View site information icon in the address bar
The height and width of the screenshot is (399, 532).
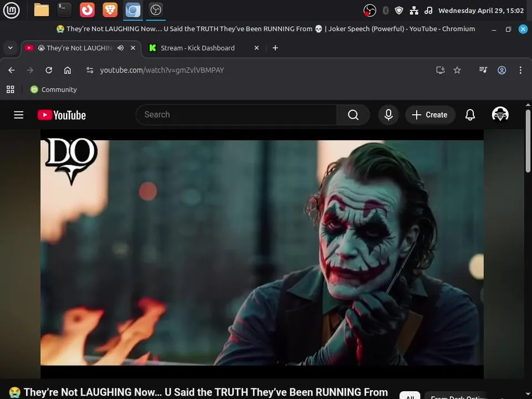click(x=90, y=70)
